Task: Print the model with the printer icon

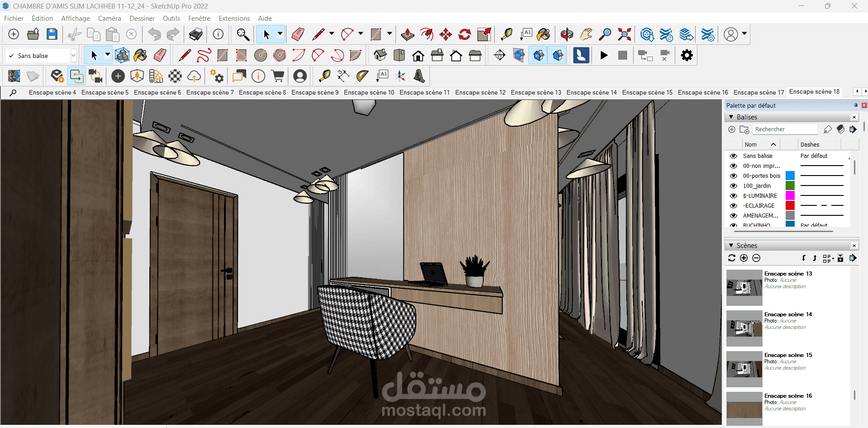Action: tap(196, 34)
